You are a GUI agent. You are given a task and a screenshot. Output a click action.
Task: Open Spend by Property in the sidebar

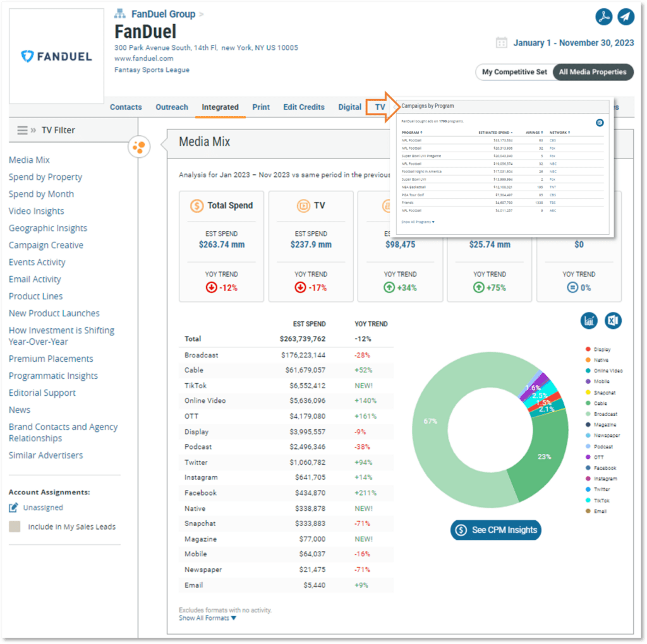click(x=45, y=177)
